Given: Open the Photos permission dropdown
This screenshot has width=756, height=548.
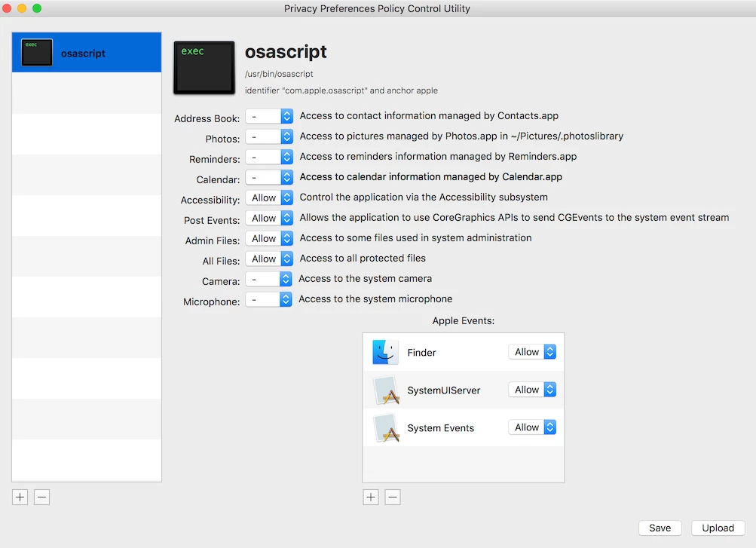Looking at the screenshot, I should [269, 137].
